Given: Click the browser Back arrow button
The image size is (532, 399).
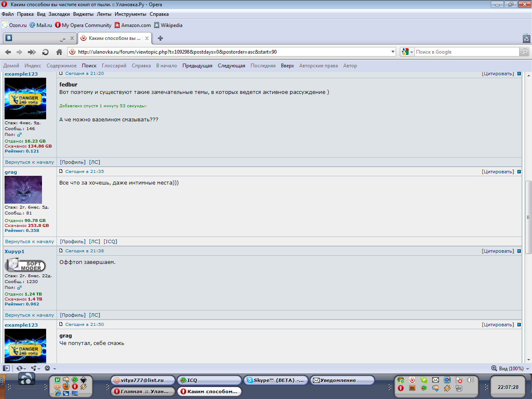Looking at the screenshot, I should point(8,52).
